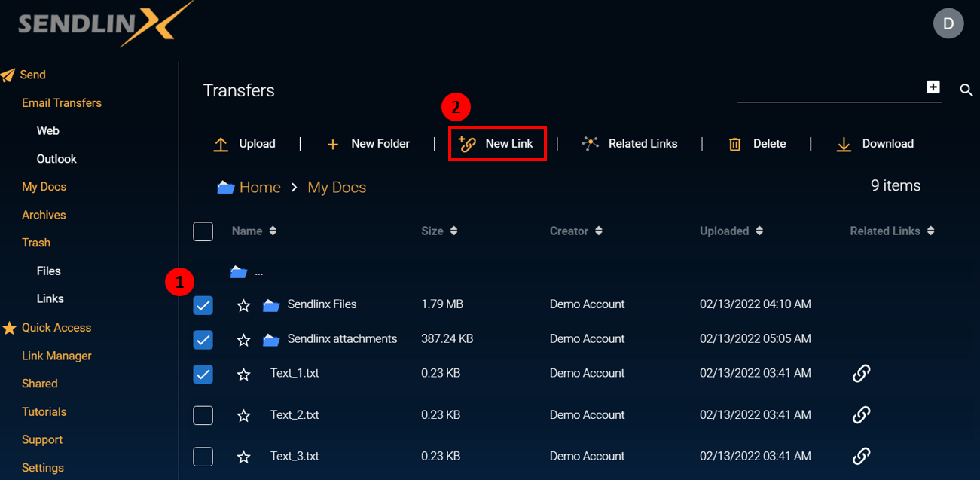
Task: Click the Text_2.txt file name
Action: (x=295, y=414)
